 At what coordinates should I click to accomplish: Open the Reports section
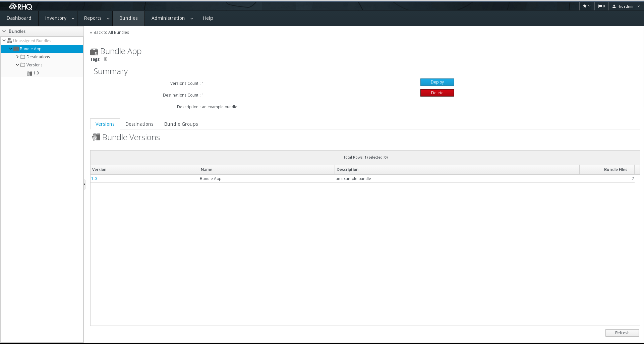click(93, 18)
